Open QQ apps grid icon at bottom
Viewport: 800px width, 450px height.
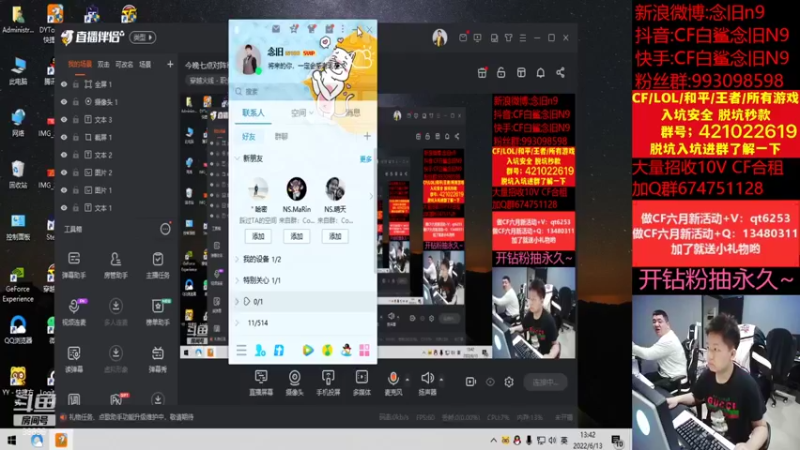(364, 350)
